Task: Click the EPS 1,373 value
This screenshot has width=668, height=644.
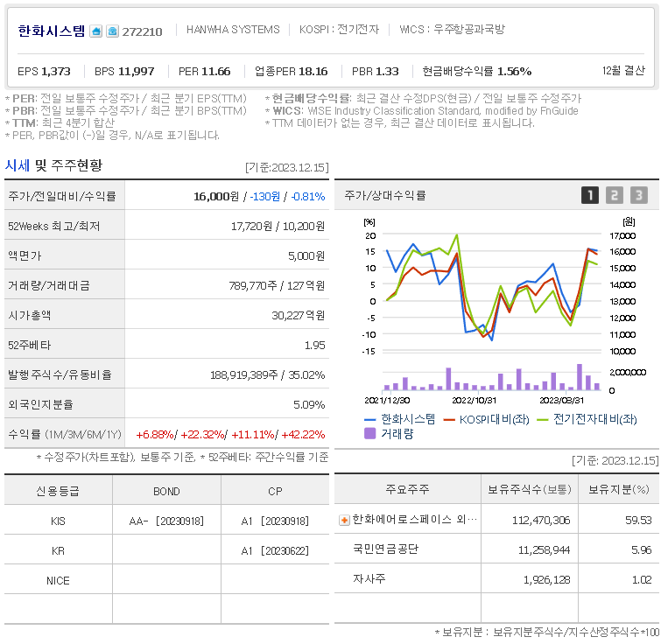Action: 44,71
